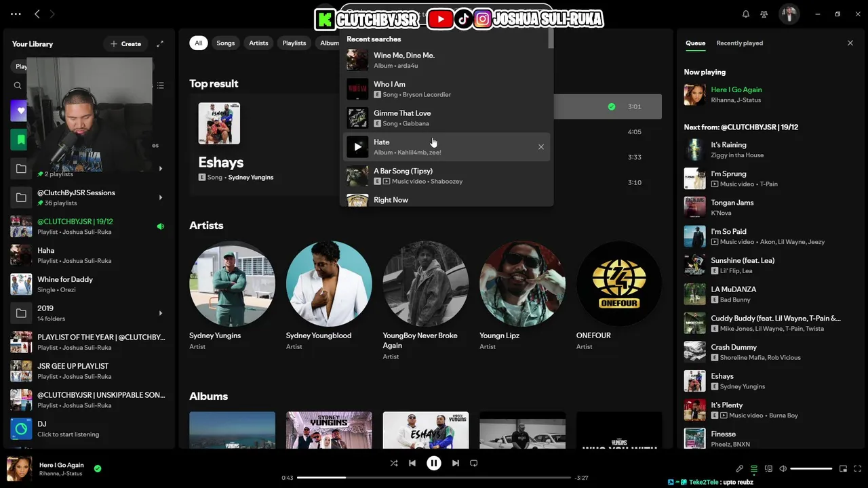868x488 pixels.
Task: Open ONEFOUR artist card
Action: pyautogui.click(x=619, y=296)
